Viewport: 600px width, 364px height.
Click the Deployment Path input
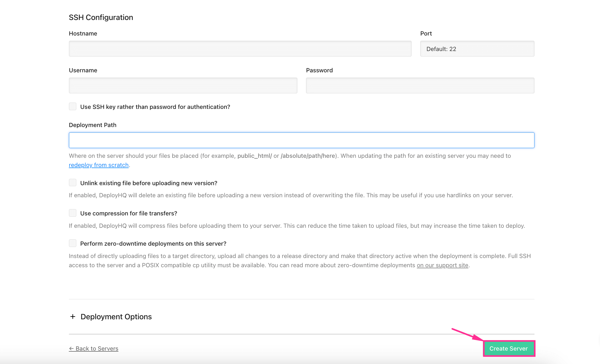pos(301,140)
